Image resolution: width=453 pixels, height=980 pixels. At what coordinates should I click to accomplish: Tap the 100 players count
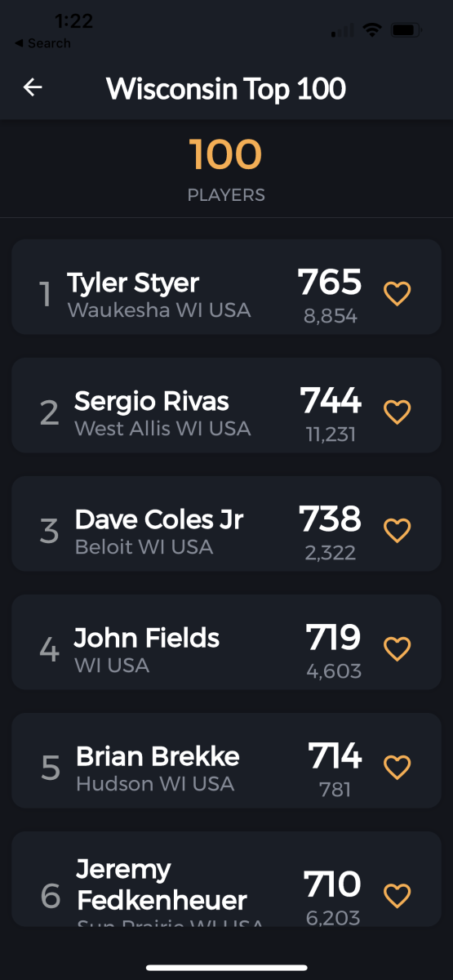tap(226, 154)
